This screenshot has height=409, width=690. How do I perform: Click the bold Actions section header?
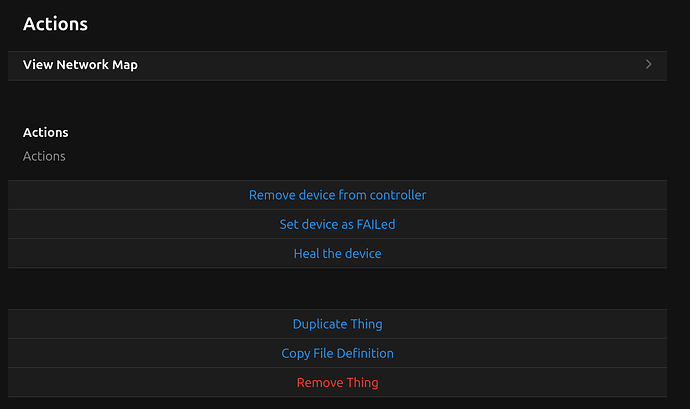[x=45, y=132]
